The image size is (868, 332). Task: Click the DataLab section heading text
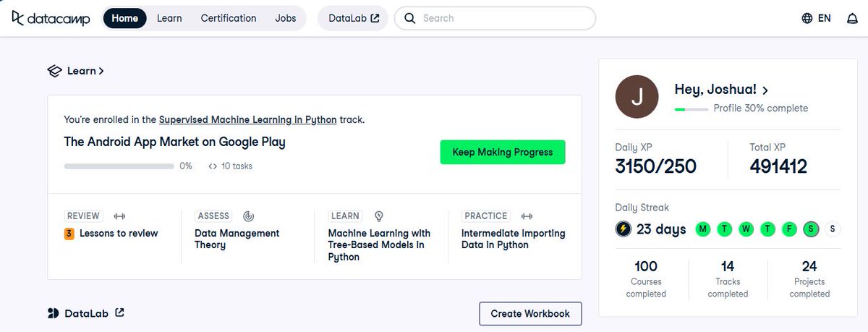pos(87,313)
